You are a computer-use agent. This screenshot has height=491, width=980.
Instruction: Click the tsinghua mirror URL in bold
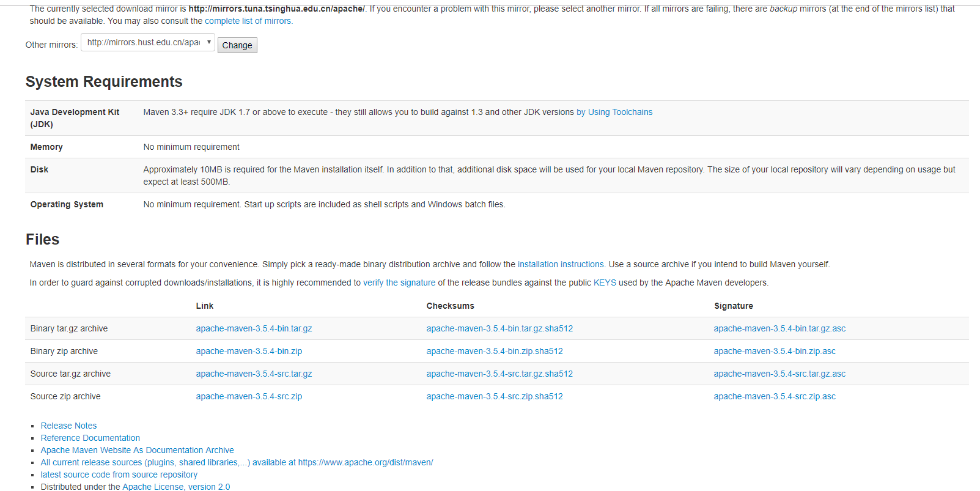[x=277, y=9]
